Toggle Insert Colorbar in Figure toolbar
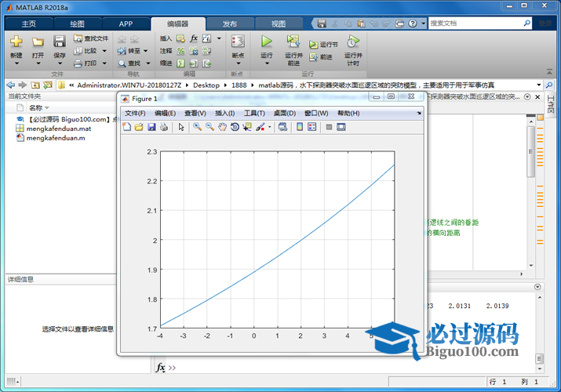Image resolution: width=561 pixels, height=392 pixels. coord(300,127)
